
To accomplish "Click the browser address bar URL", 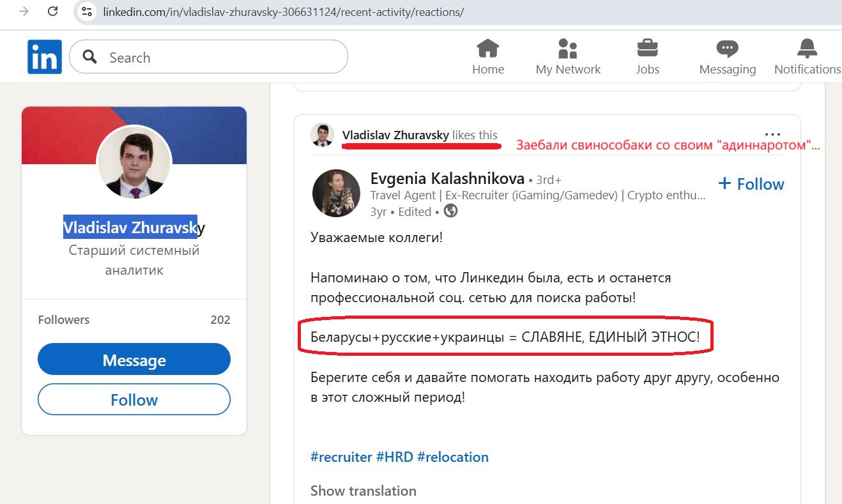I will (x=284, y=12).
